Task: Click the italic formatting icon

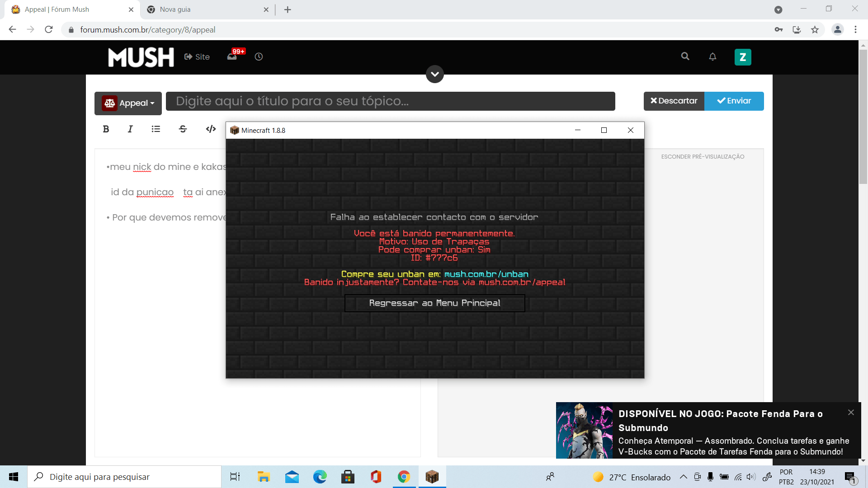Action: 130,129
